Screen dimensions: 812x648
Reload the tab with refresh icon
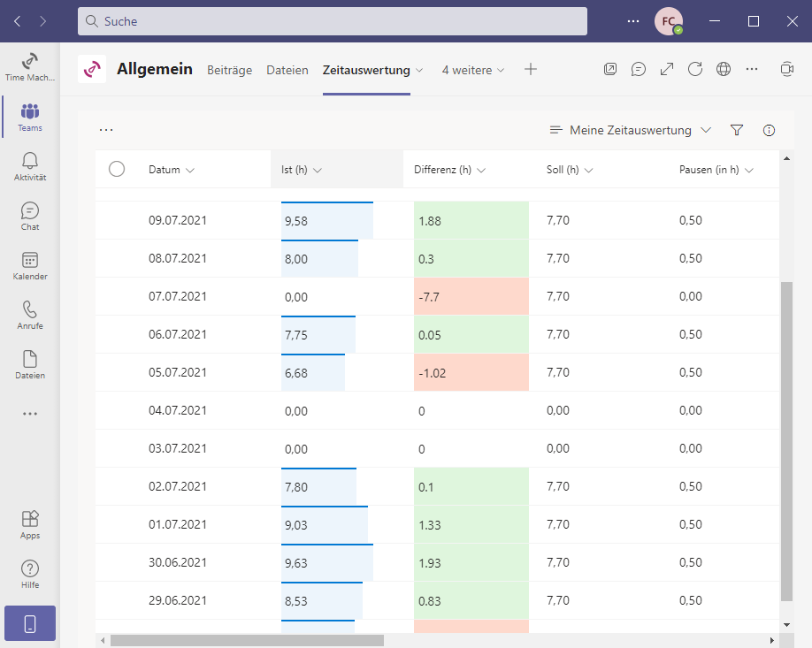695,69
